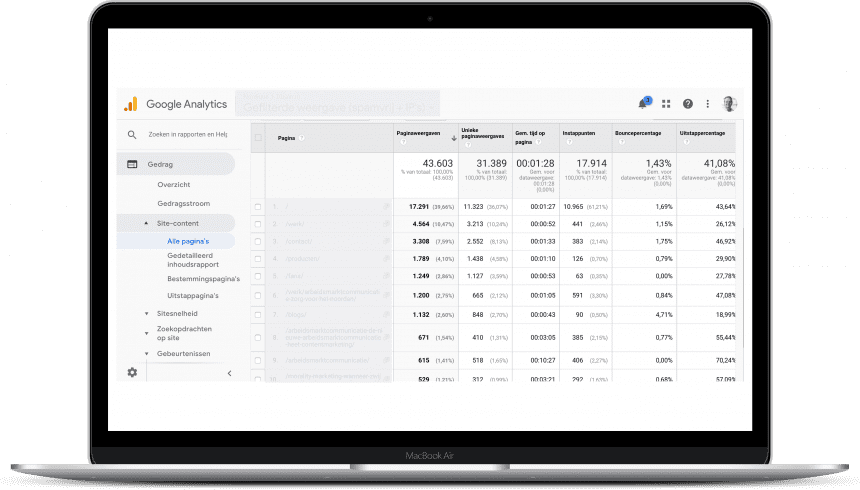This screenshot has height=490, width=860.
Task: Tick the checkbox for row 6 with 1.200 views
Action: pos(258,296)
